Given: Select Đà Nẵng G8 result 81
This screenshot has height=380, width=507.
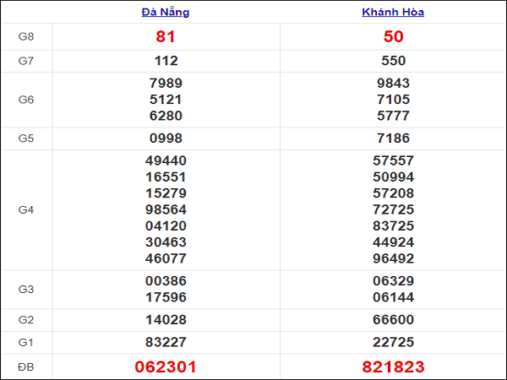Looking at the screenshot, I should 165,37.
